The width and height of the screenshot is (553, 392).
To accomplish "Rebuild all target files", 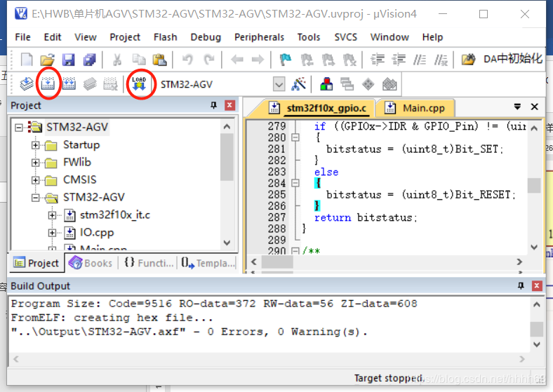I will 69,84.
